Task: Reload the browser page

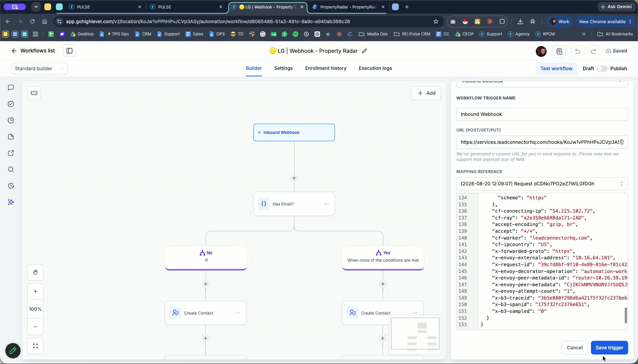Action: [32, 21]
